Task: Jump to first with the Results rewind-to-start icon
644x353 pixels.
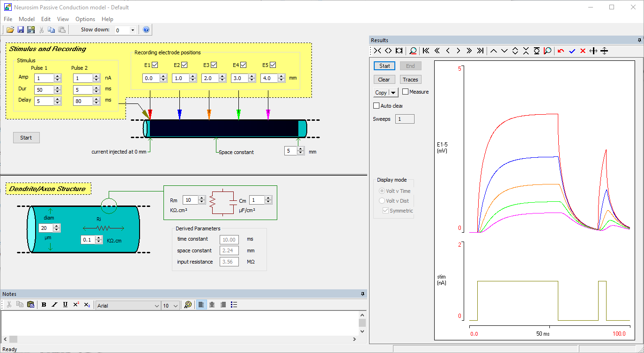Action: [x=426, y=51]
